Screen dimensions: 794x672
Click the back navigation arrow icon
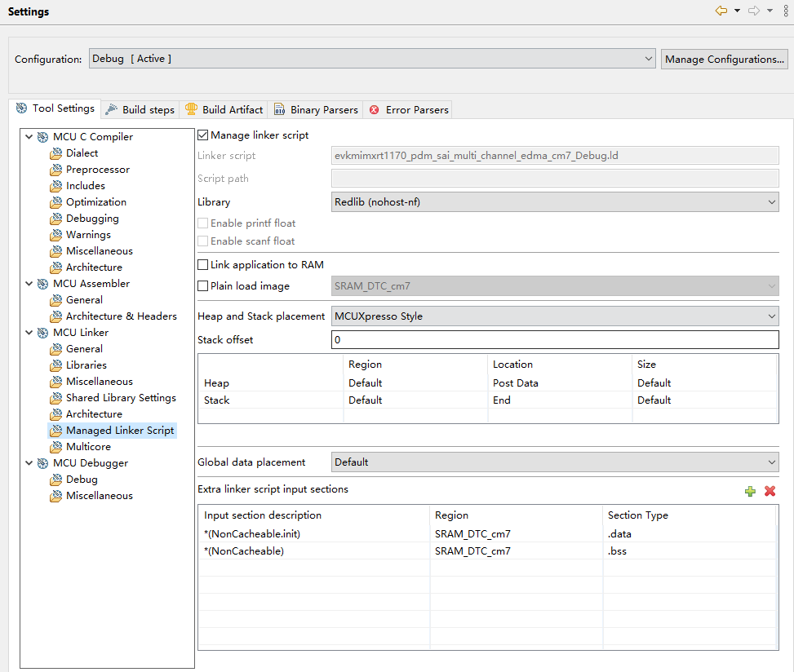[721, 11]
